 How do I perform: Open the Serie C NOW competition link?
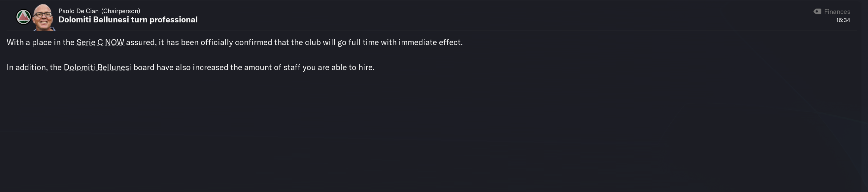point(100,42)
